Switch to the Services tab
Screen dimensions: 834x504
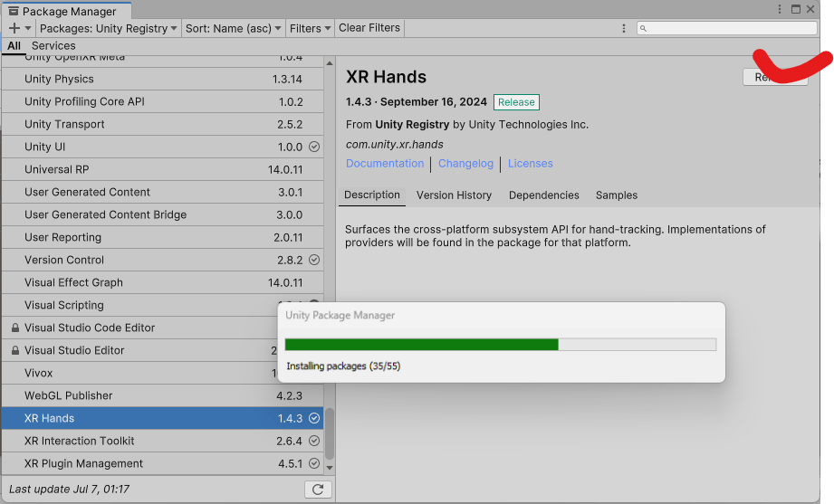(x=53, y=46)
